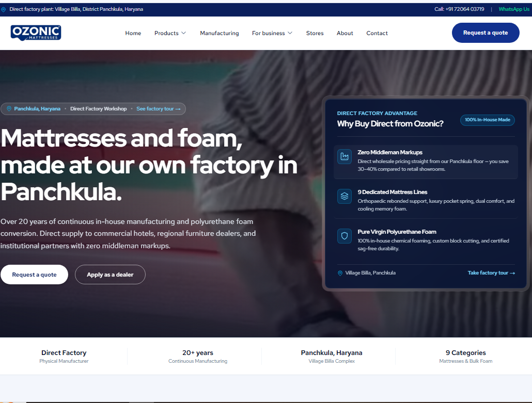Click Village Billa, Panchkula card footer text
This screenshot has width=532, height=403.
click(x=370, y=273)
